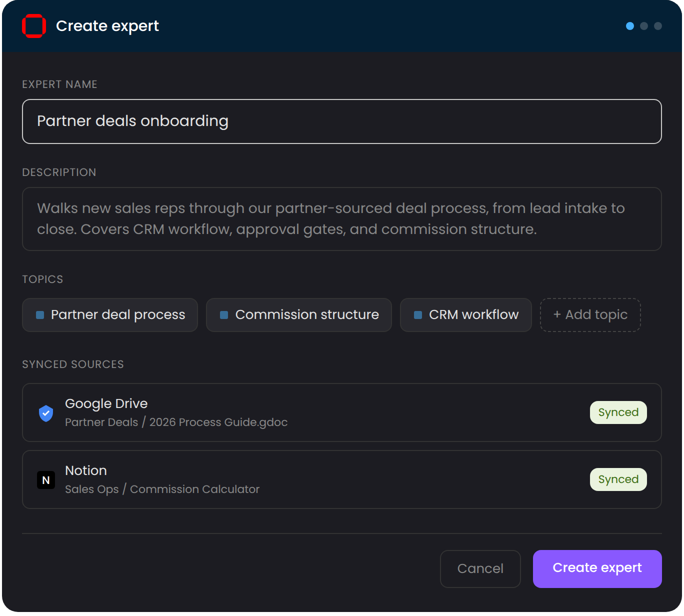The height and width of the screenshot is (616, 684).
Task: Click the Description text area
Action: point(341,218)
